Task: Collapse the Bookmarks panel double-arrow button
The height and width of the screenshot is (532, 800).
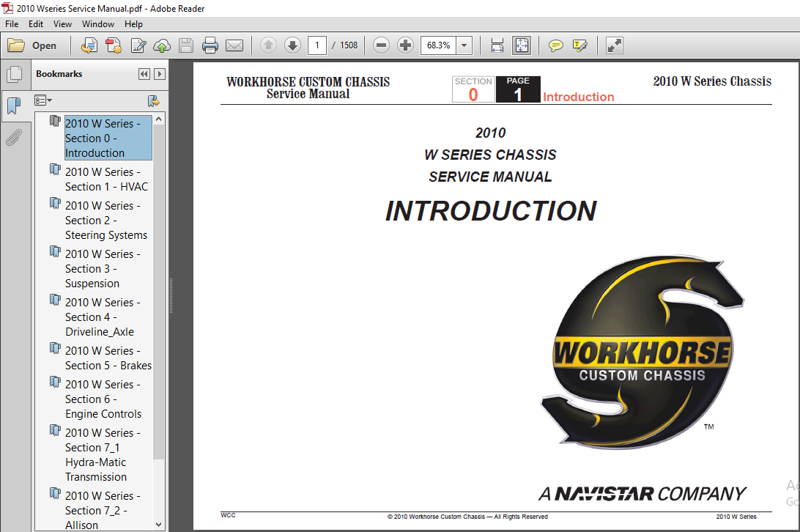Action: pos(144,74)
